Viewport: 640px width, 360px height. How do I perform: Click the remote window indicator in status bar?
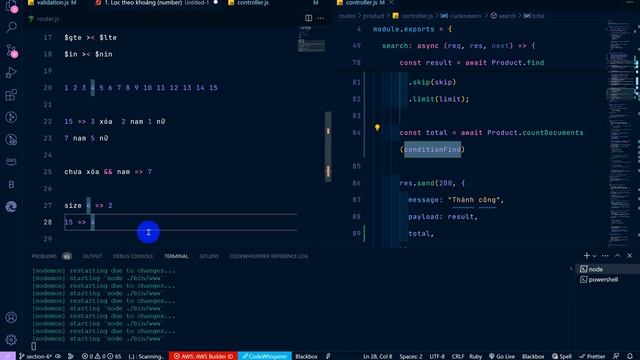(7, 356)
